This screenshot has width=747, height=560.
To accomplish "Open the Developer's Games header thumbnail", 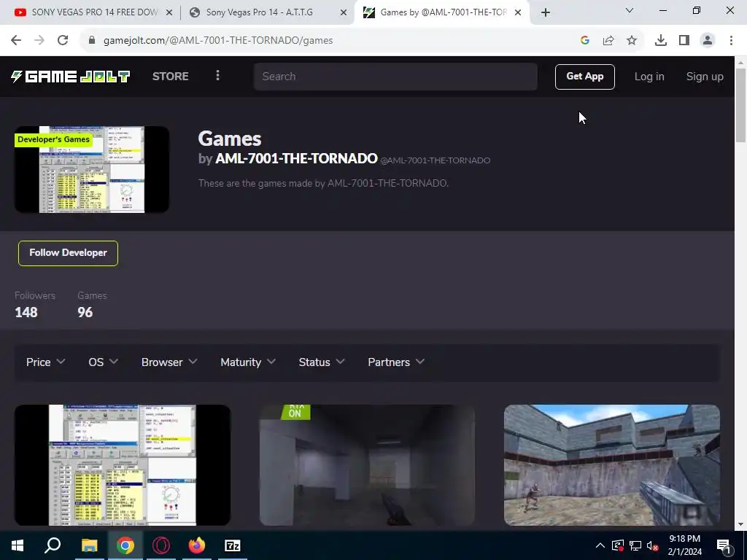I will pyautogui.click(x=91, y=169).
